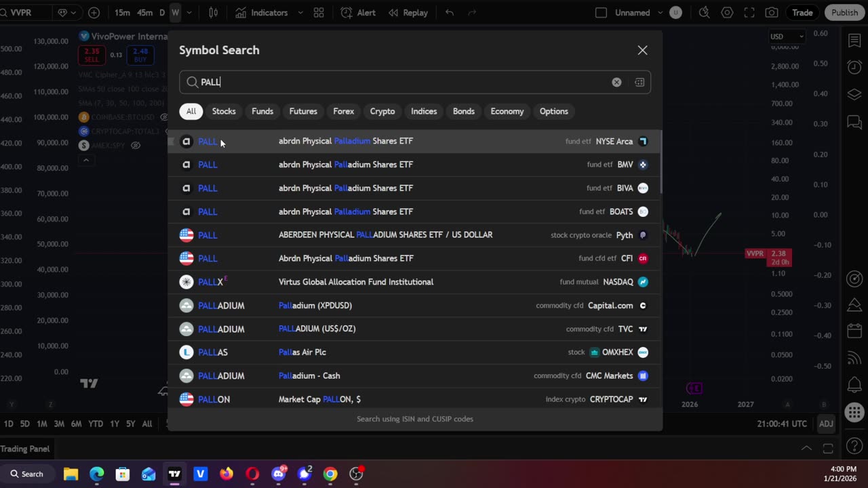Open the spread expression calculator icon
Screen dimensions: 868x488
[x=639, y=82]
